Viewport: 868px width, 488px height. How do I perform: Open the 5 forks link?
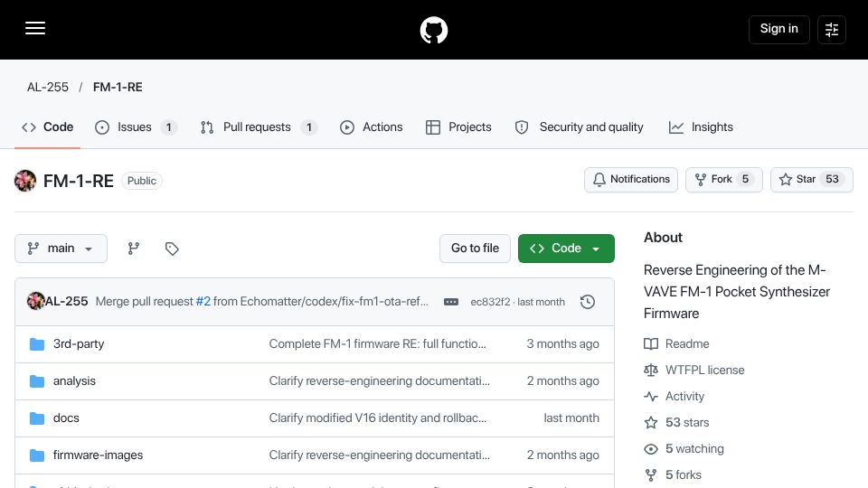click(x=673, y=474)
